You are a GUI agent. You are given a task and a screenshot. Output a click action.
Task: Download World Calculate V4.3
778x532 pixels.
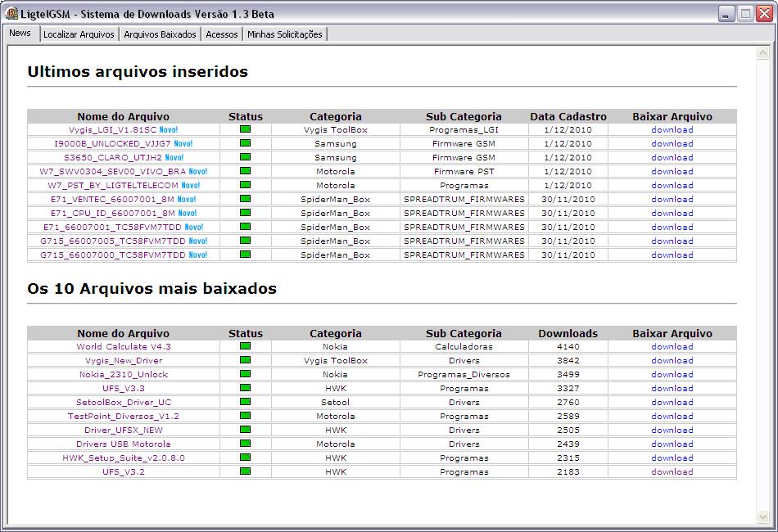pos(672,346)
